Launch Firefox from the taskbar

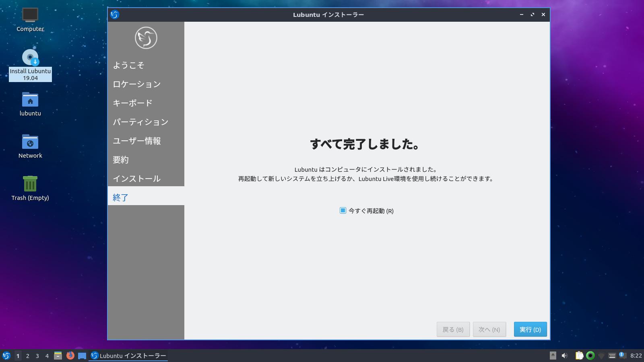(x=70, y=356)
